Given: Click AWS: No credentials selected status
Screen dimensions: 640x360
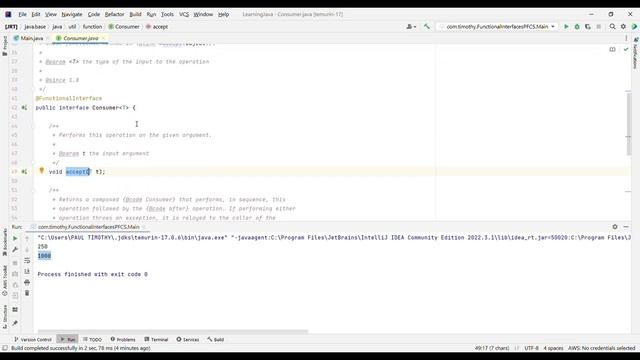Looking at the screenshot, I should click(x=602, y=348).
